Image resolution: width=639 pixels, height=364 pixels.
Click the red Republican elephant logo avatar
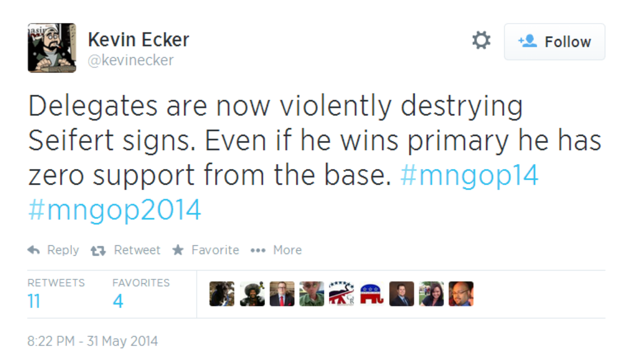click(372, 294)
